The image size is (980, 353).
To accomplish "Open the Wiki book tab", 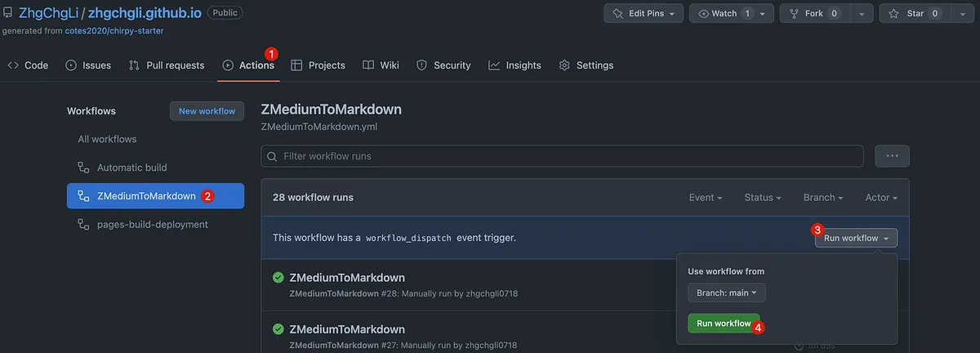I will 381,65.
